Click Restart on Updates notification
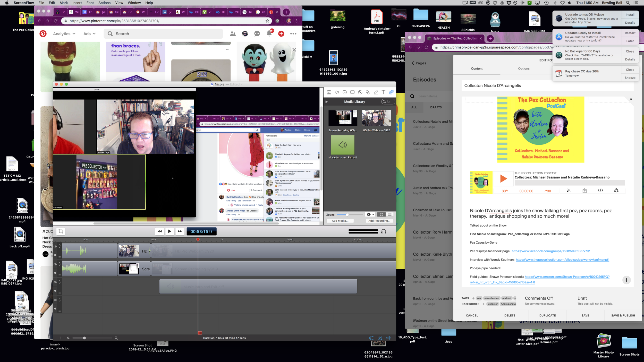The image size is (644, 362). pos(630,33)
